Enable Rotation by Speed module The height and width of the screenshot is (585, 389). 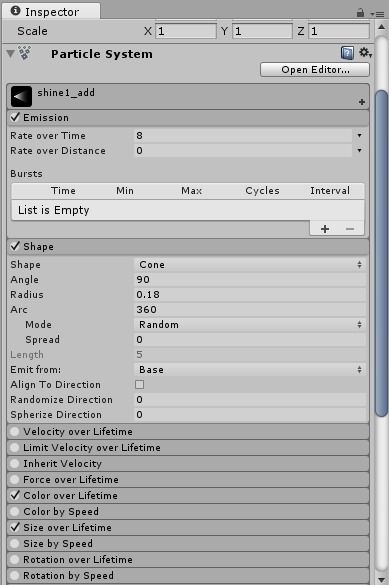pyautogui.click(x=15, y=576)
